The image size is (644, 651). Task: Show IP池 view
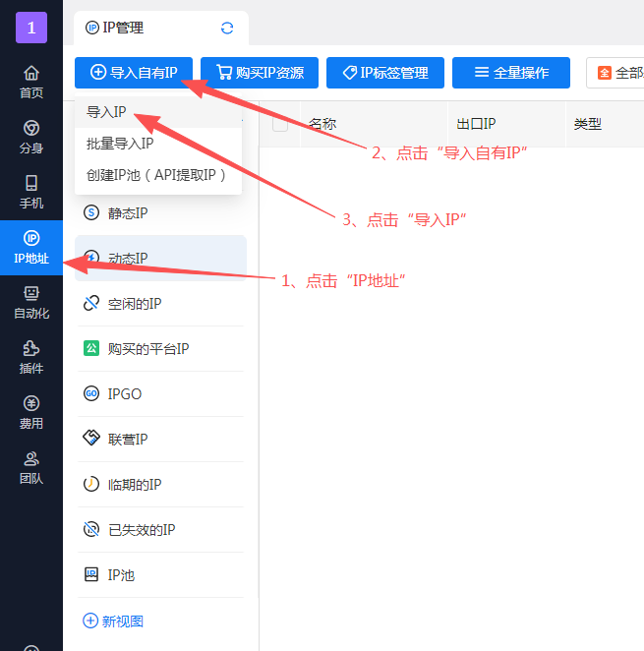click(x=160, y=575)
